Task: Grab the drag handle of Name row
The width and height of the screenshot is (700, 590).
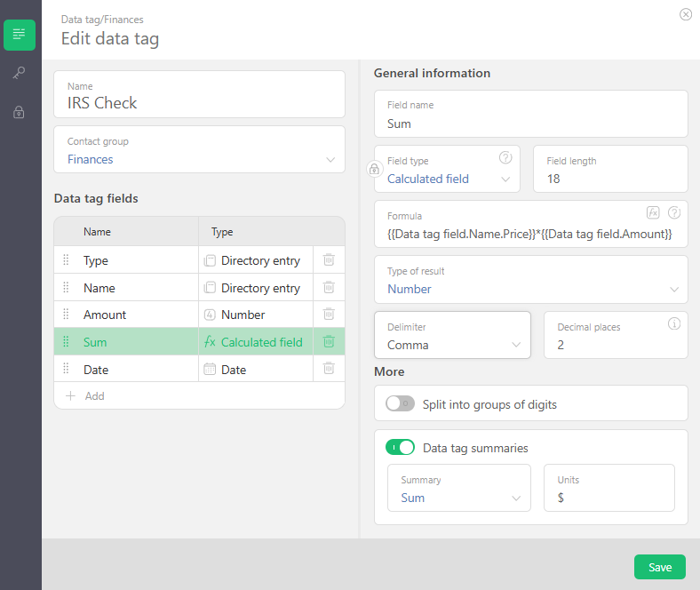Action: (66, 287)
